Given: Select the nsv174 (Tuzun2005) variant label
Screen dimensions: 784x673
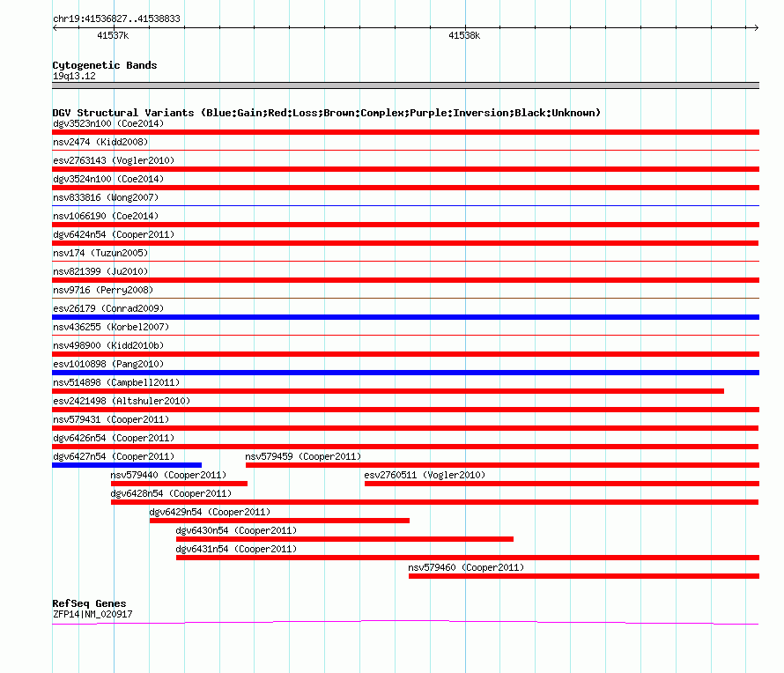Looking at the screenshot, I should [x=100, y=253].
